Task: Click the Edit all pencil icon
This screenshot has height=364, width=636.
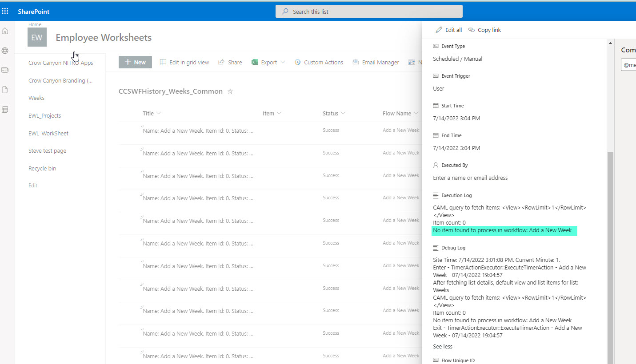Action: tap(439, 30)
